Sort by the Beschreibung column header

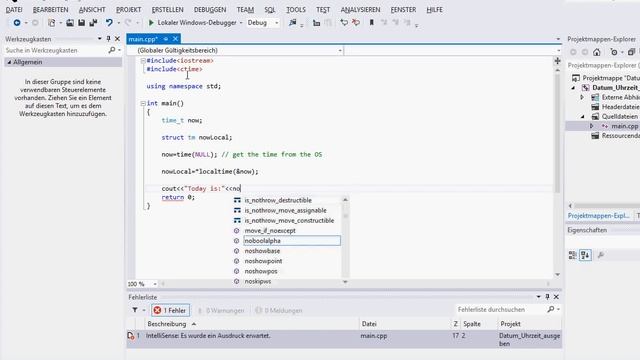point(167,324)
